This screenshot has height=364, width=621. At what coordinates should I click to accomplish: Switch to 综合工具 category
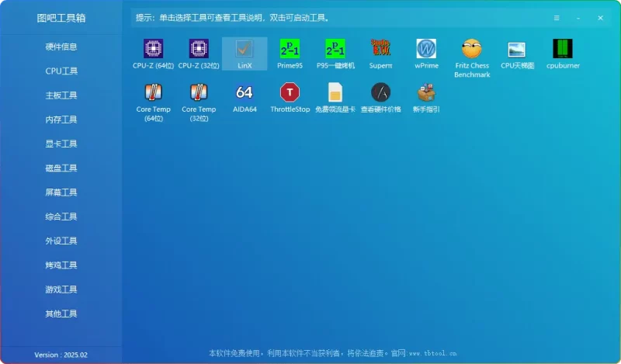pos(61,217)
